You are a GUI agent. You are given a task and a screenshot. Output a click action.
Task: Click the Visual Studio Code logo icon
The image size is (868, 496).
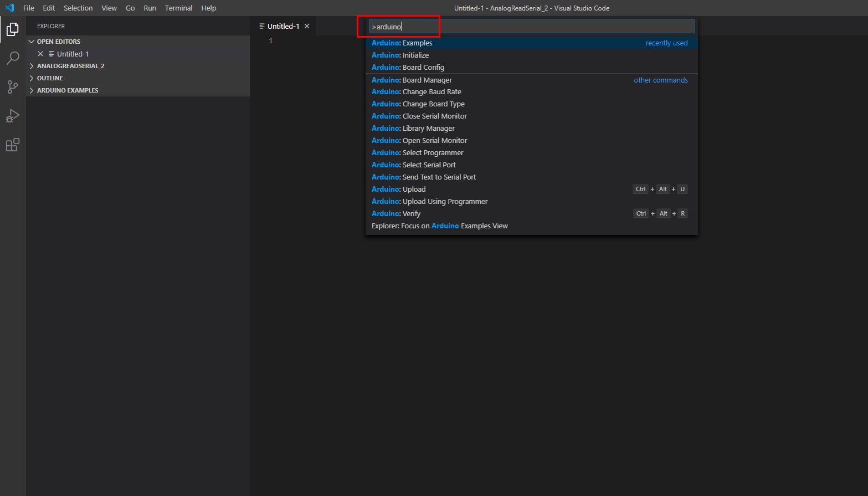(9, 8)
